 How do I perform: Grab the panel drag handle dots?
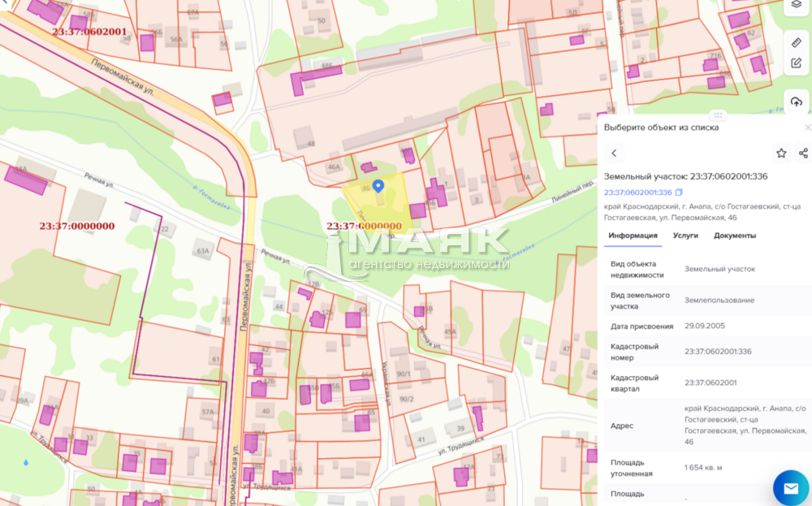717,115
